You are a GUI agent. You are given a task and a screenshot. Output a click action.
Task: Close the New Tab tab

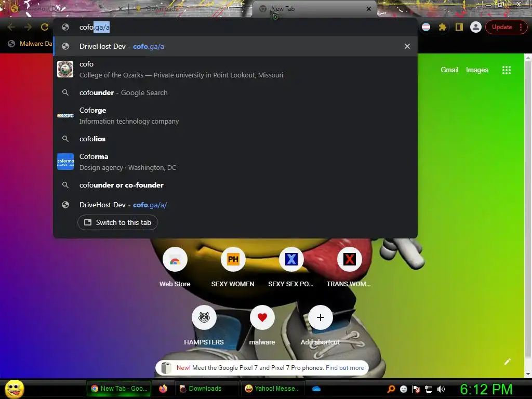point(369,9)
